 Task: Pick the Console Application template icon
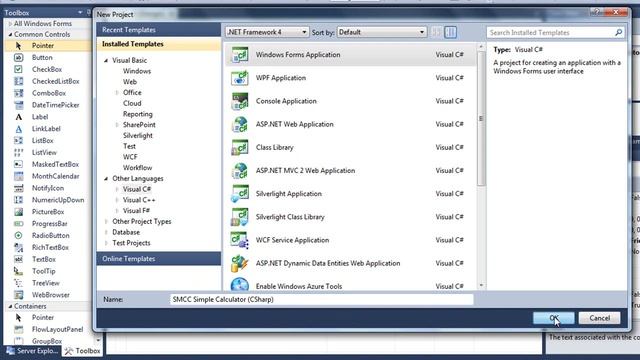240,101
